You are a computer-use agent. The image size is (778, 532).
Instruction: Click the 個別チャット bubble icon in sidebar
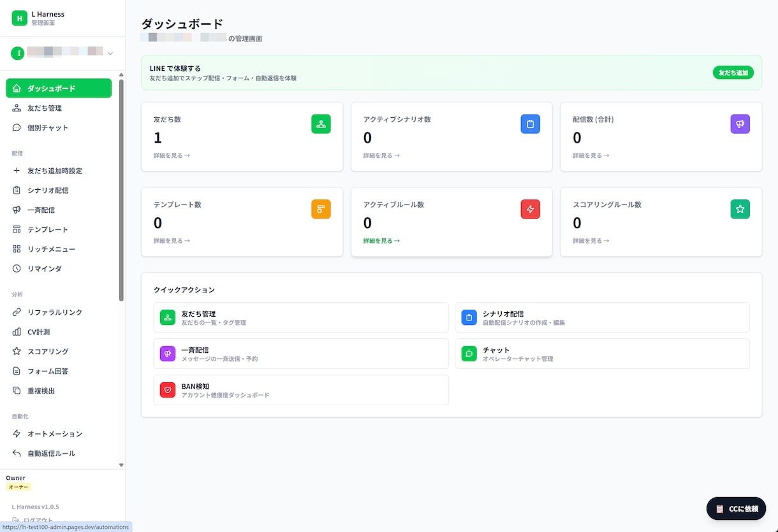pyautogui.click(x=17, y=127)
